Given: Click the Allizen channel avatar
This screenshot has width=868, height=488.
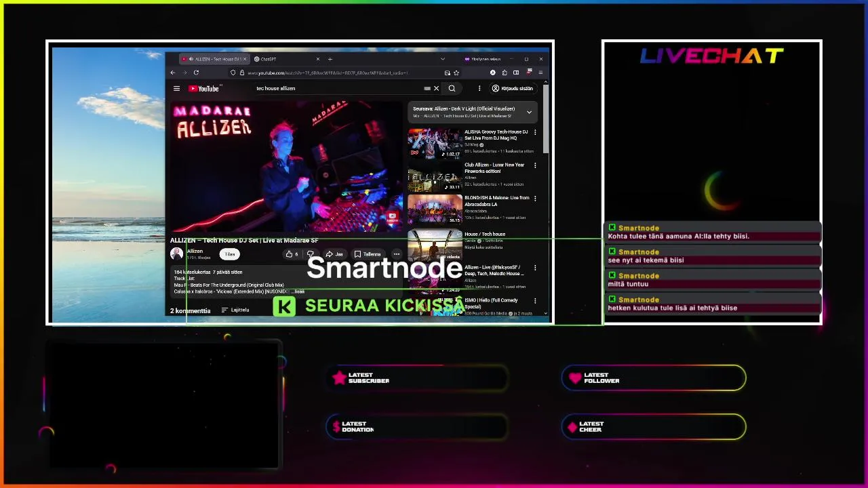Looking at the screenshot, I should 176,253.
